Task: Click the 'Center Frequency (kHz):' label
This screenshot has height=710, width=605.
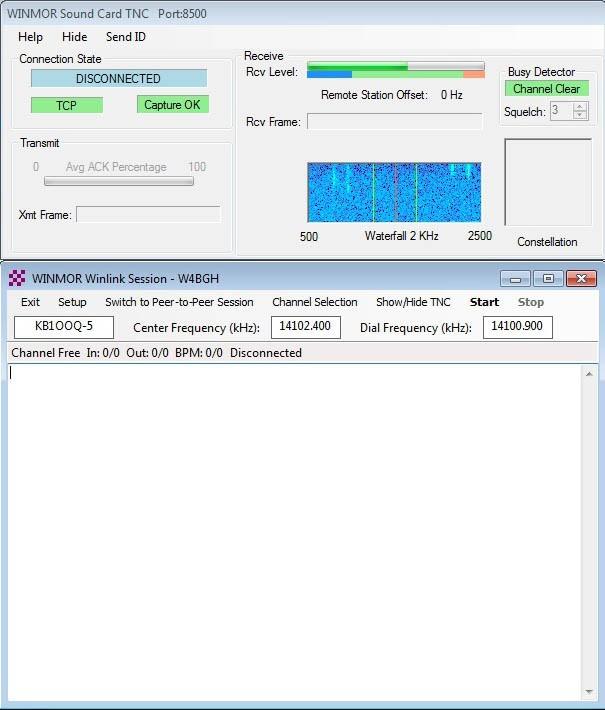Action: click(197, 328)
